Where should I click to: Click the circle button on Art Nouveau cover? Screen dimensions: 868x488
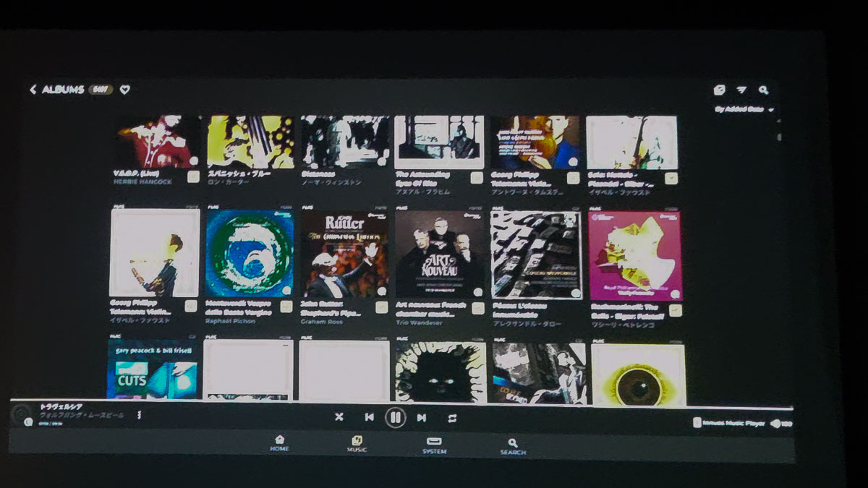(x=477, y=292)
